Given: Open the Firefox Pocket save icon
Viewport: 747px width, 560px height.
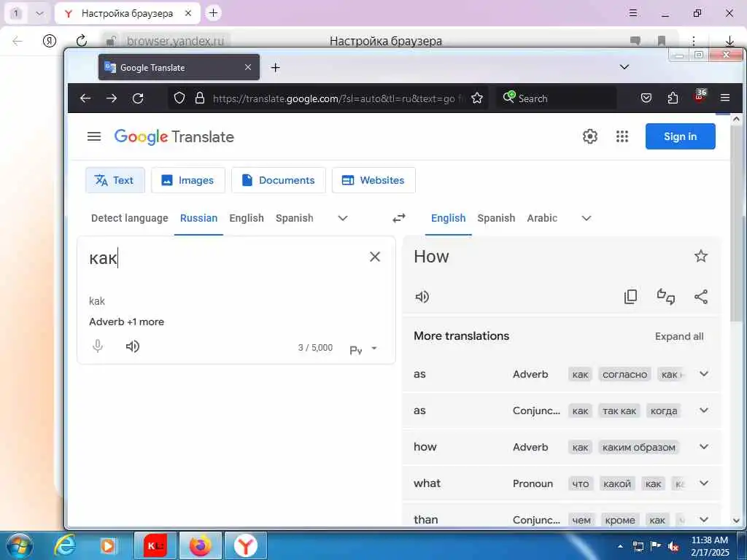Looking at the screenshot, I should click(x=646, y=98).
